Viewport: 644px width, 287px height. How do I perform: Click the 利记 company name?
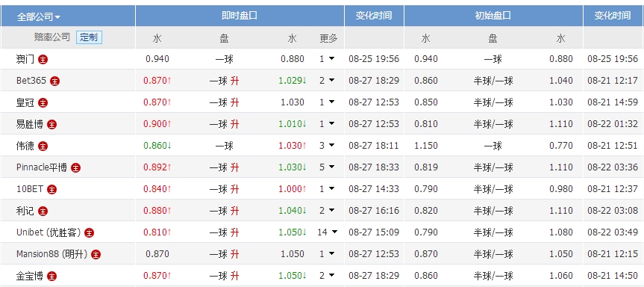point(25,211)
